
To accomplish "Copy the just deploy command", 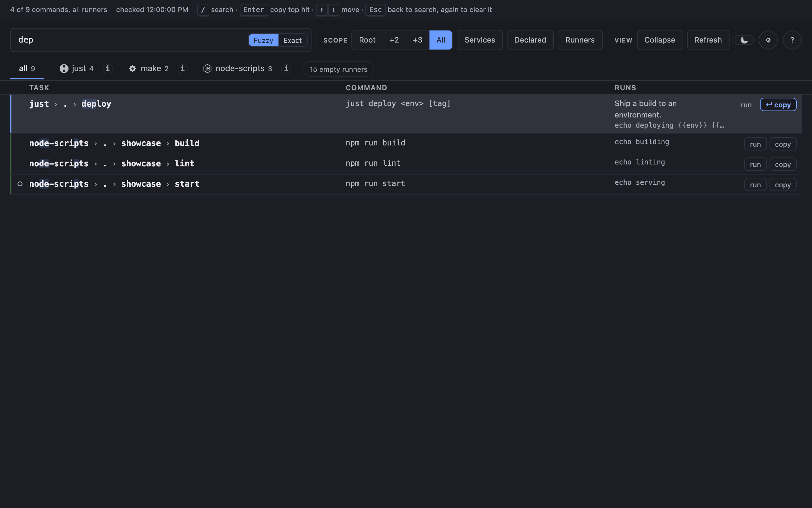I will pyautogui.click(x=778, y=105).
